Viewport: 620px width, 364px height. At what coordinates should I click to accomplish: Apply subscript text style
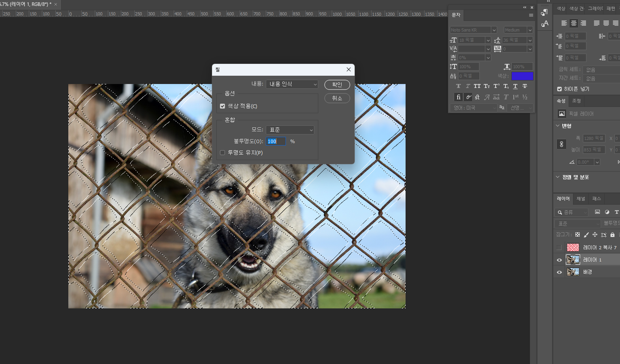506,86
